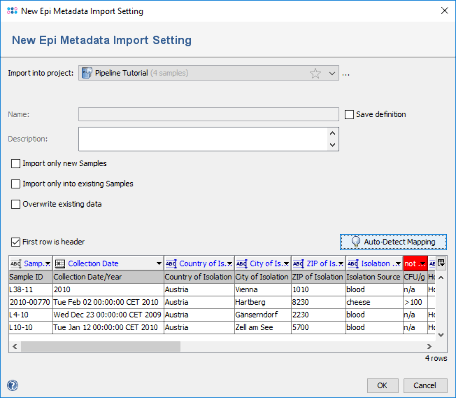The height and width of the screenshot is (398, 456).
Task: Uncheck First row is header
Action: click(x=15, y=242)
